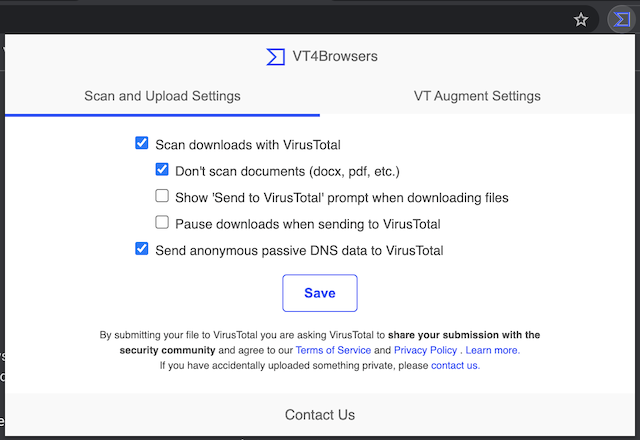640x440 pixels.
Task: Click the bookmark star icon
Action: pos(581,19)
